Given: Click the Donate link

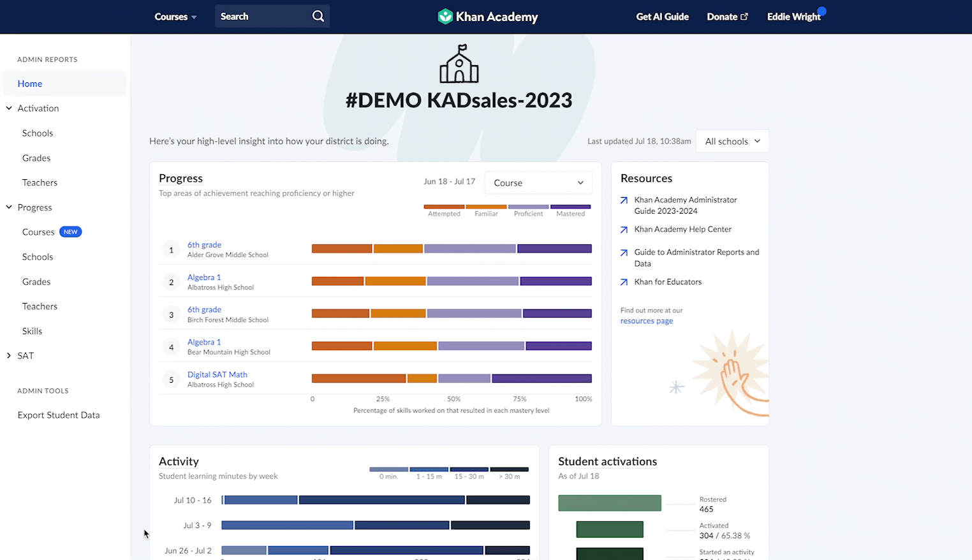Looking at the screenshot, I should (722, 17).
